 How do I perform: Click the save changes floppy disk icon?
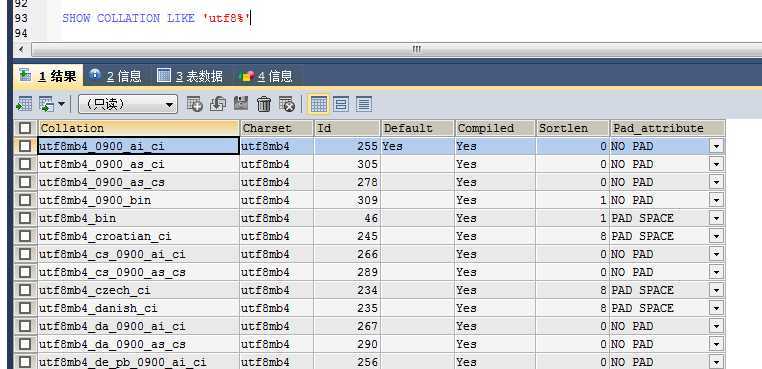click(x=241, y=104)
